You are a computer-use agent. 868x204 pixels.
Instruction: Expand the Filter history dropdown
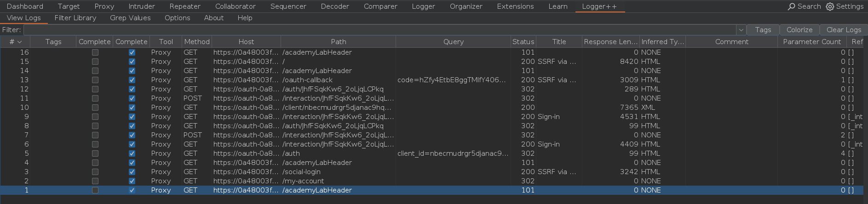pyautogui.click(x=741, y=30)
